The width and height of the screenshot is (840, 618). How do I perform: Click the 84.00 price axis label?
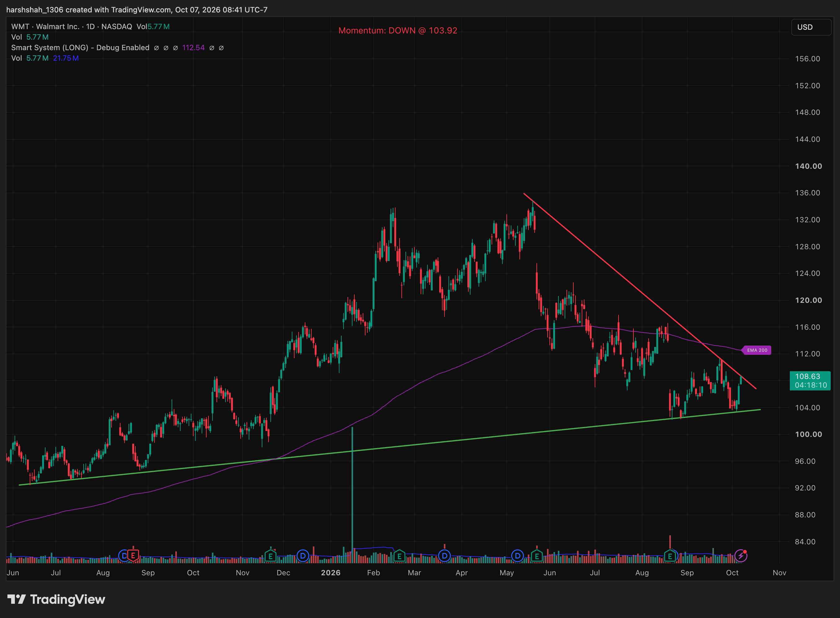click(x=805, y=542)
